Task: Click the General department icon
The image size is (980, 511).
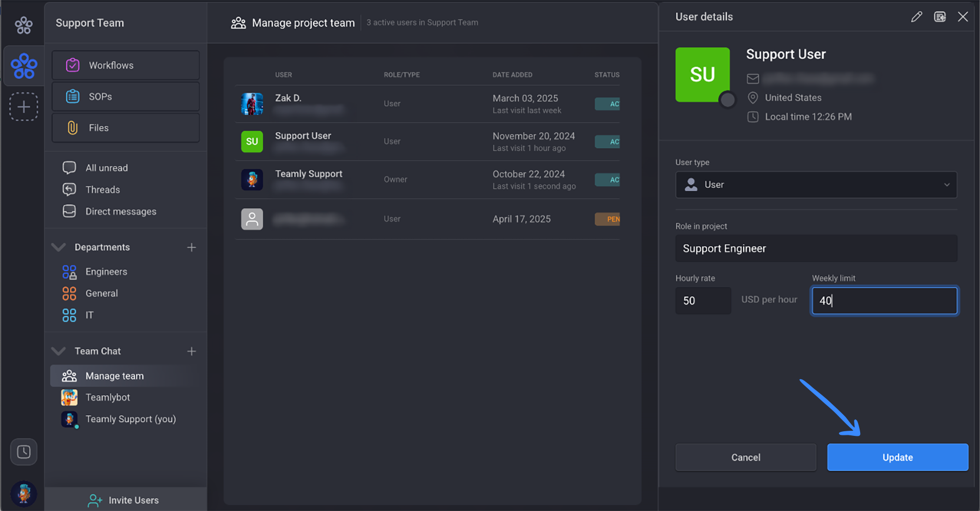Action: [x=69, y=293]
